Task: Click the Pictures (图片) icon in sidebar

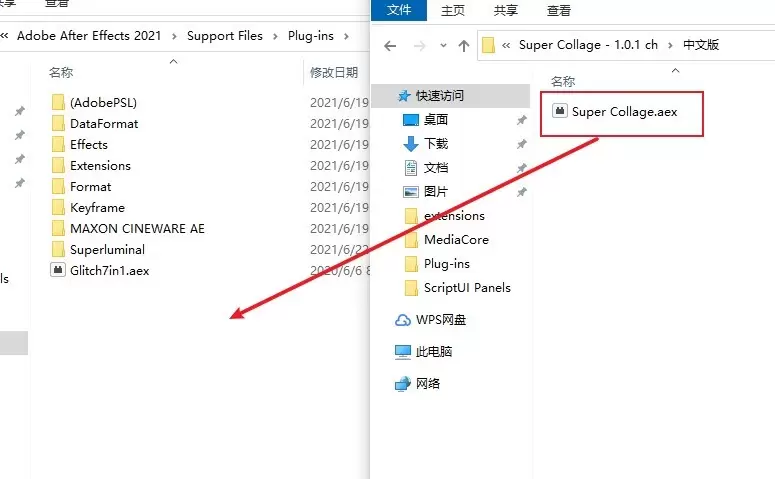Action: point(411,192)
